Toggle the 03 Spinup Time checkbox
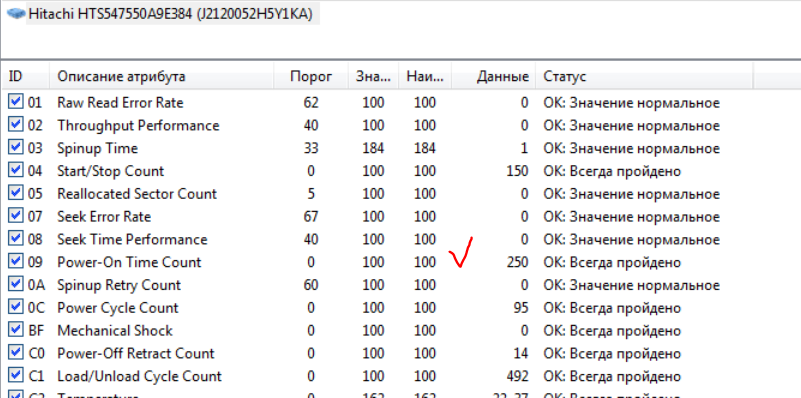801x398 pixels. (x=15, y=147)
